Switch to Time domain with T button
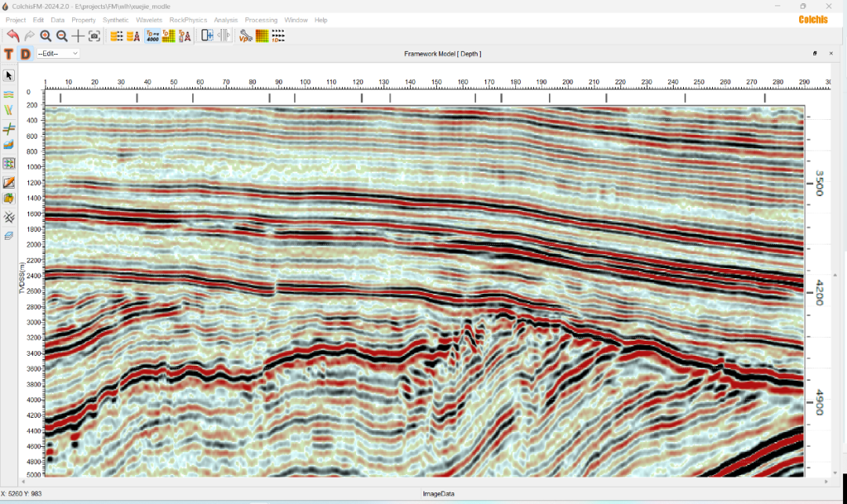Image resolution: width=847 pixels, height=504 pixels. (9, 53)
